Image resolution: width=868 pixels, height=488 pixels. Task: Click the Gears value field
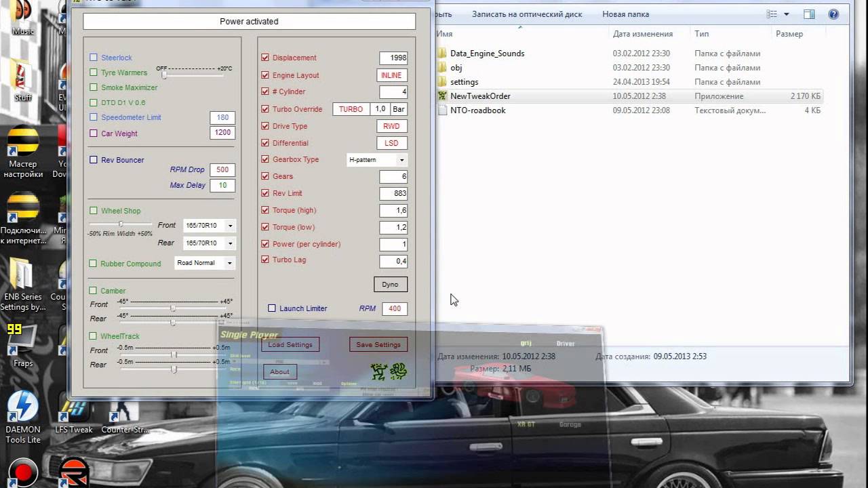click(393, 176)
